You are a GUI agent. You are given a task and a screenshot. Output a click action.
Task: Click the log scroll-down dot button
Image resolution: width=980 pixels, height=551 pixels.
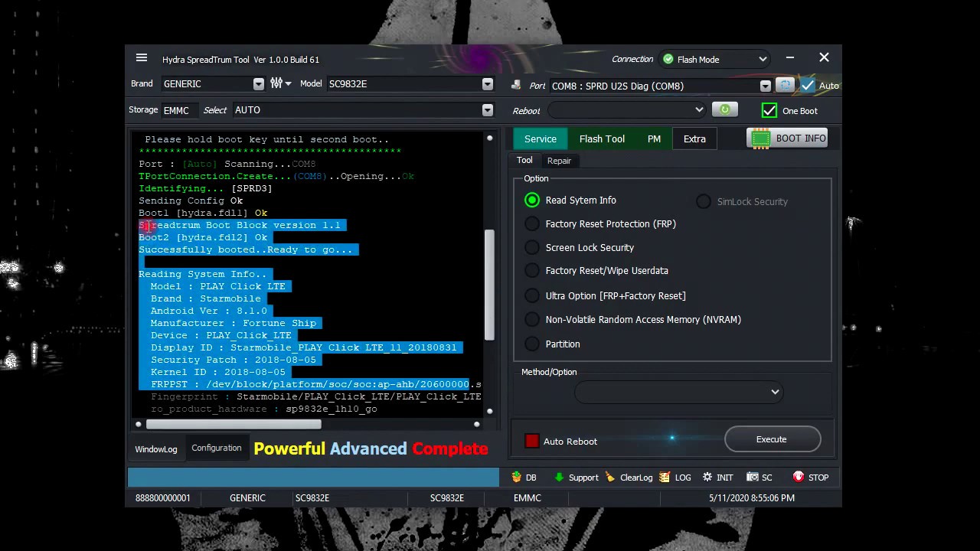point(490,412)
